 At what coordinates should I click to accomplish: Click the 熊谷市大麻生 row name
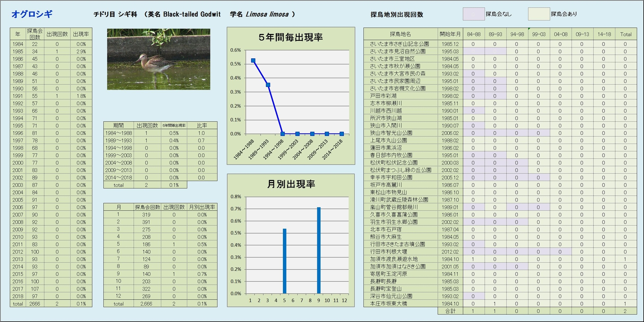[386, 237]
